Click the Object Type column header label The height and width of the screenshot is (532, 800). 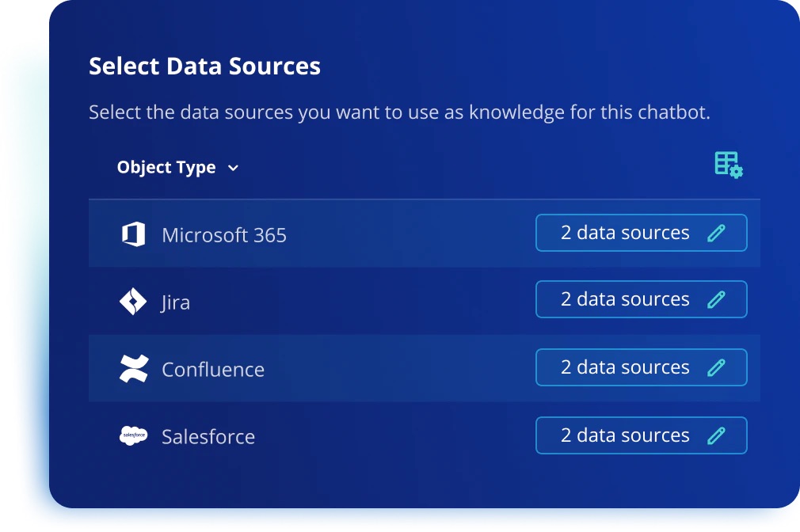[x=166, y=168]
